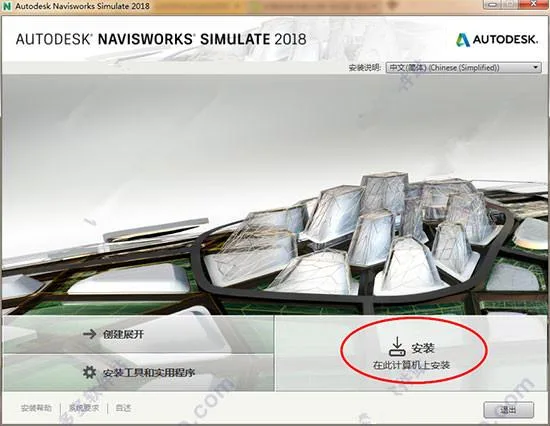Click the 安装 install on this computer button

(x=411, y=353)
